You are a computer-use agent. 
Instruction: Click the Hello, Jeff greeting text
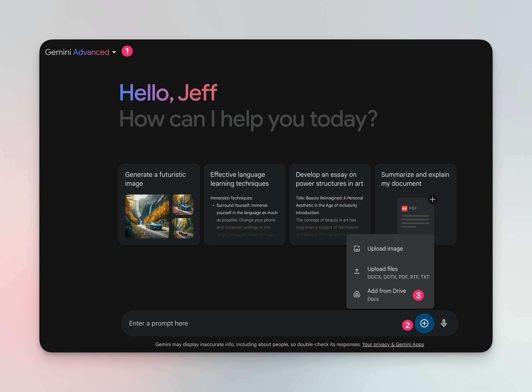pos(168,93)
